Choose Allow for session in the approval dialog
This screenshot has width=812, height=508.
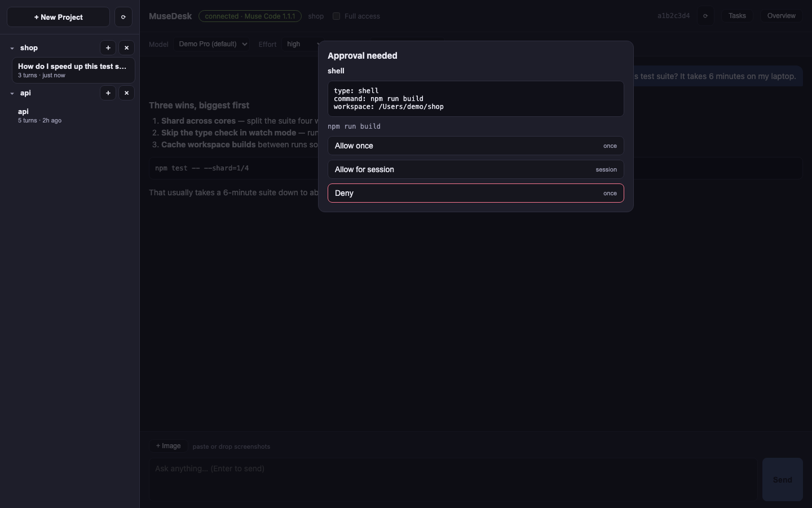(x=476, y=169)
